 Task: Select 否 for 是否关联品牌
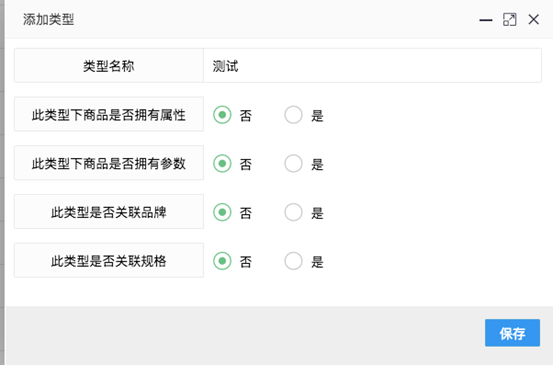222,212
